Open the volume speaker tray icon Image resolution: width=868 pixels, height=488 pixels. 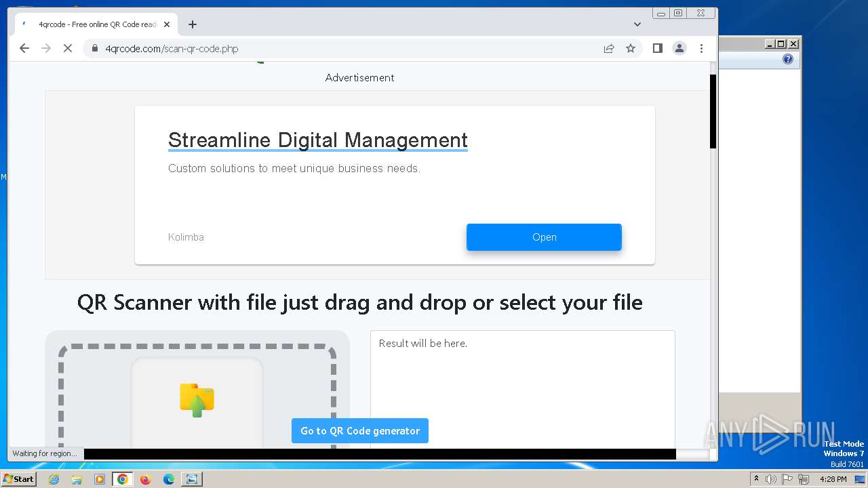[771, 479]
